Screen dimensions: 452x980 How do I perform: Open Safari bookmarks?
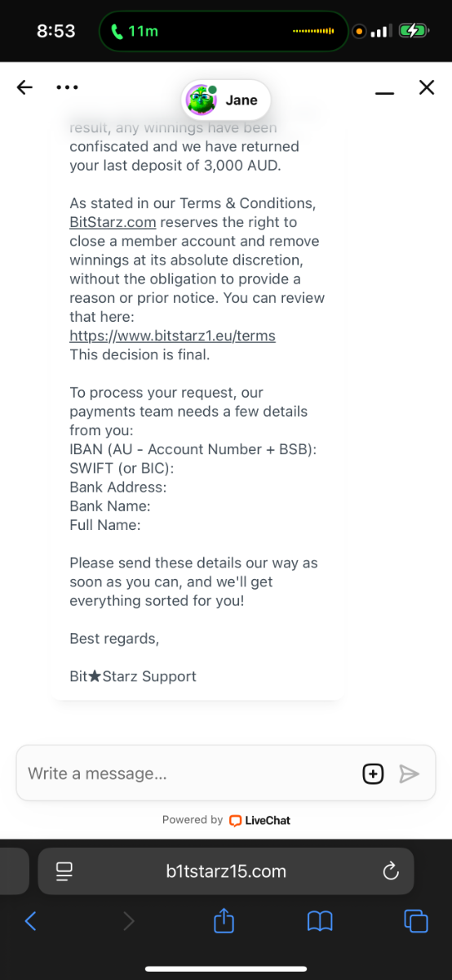click(x=320, y=922)
